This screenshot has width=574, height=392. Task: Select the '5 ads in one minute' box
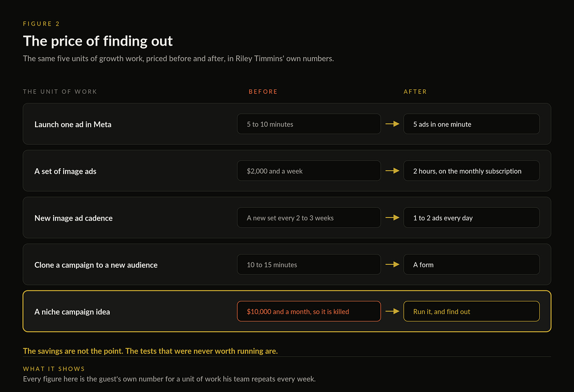[x=471, y=124]
